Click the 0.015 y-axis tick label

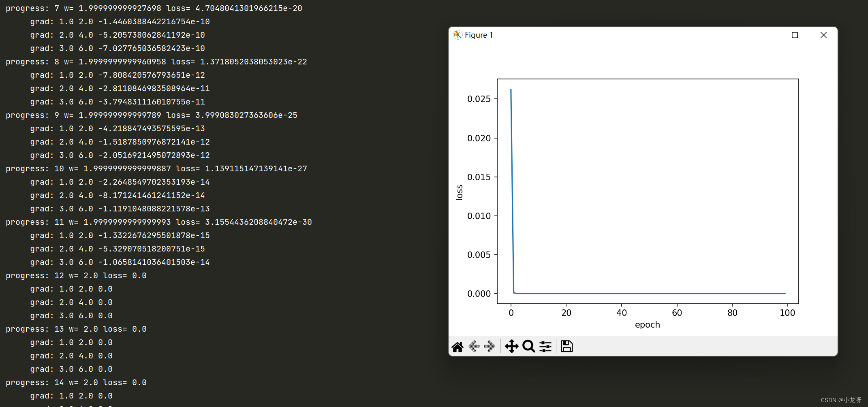479,177
